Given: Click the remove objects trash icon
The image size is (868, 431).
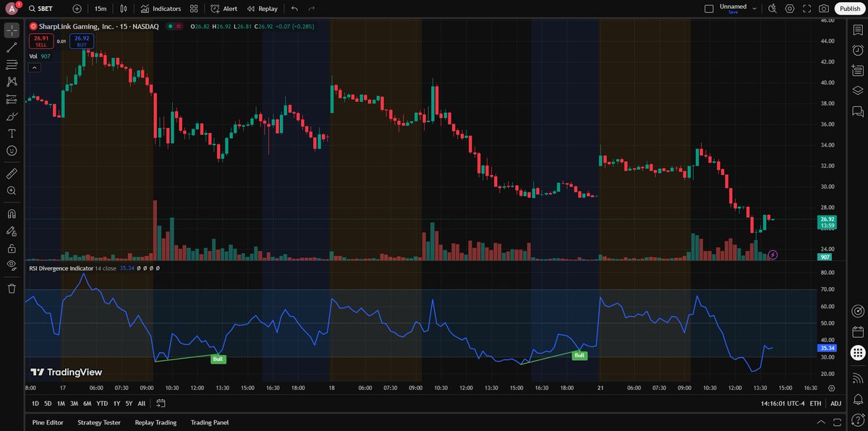Looking at the screenshot, I should point(12,289).
